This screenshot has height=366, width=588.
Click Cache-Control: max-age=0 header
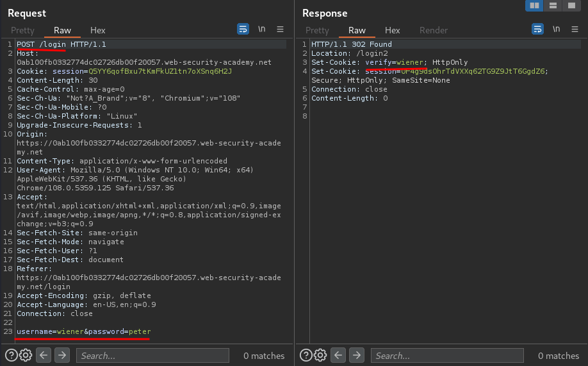tap(70, 89)
